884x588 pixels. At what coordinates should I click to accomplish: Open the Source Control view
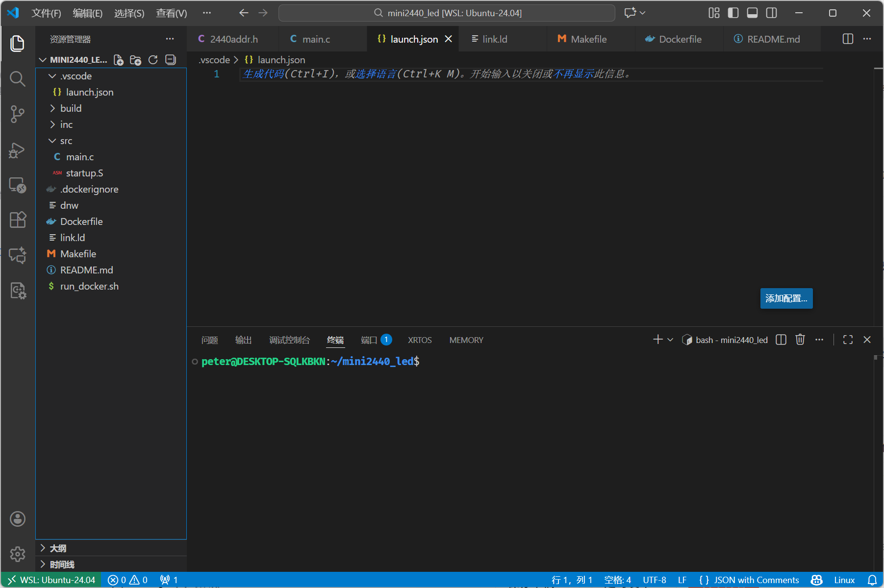pyautogui.click(x=18, y=114)
